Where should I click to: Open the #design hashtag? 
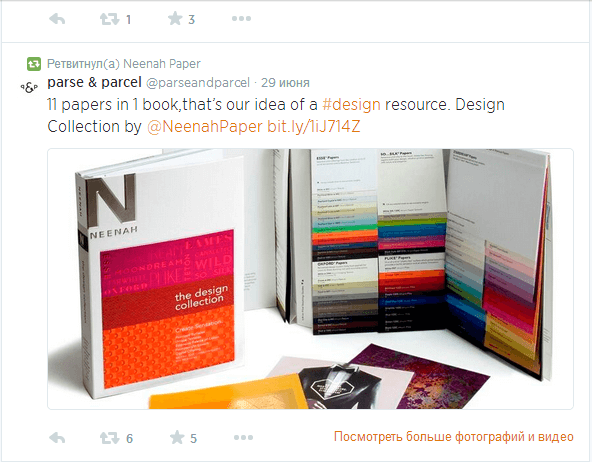pos(351,105)
